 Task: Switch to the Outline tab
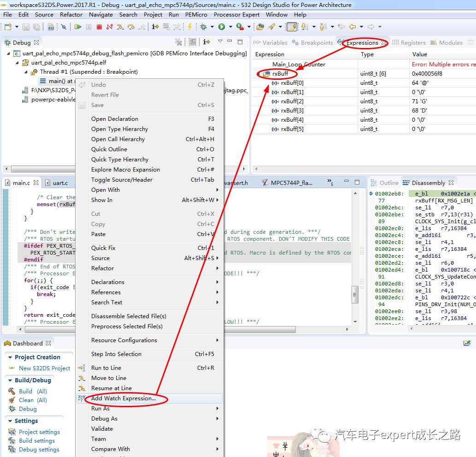385,183
